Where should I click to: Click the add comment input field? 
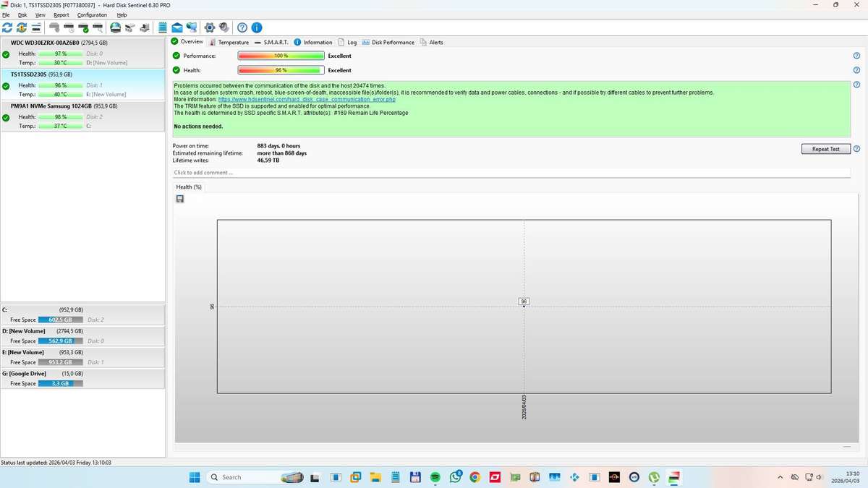click(511, 173)
